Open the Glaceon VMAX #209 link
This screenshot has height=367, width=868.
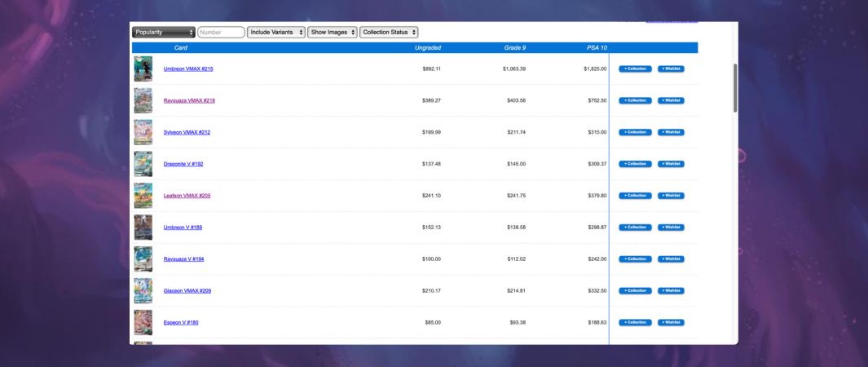click(x=187, y=290)
